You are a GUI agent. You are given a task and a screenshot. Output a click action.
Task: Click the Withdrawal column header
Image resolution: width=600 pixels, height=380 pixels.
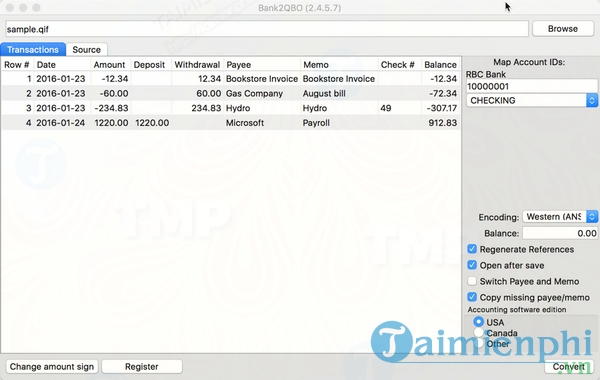[197, 65]
